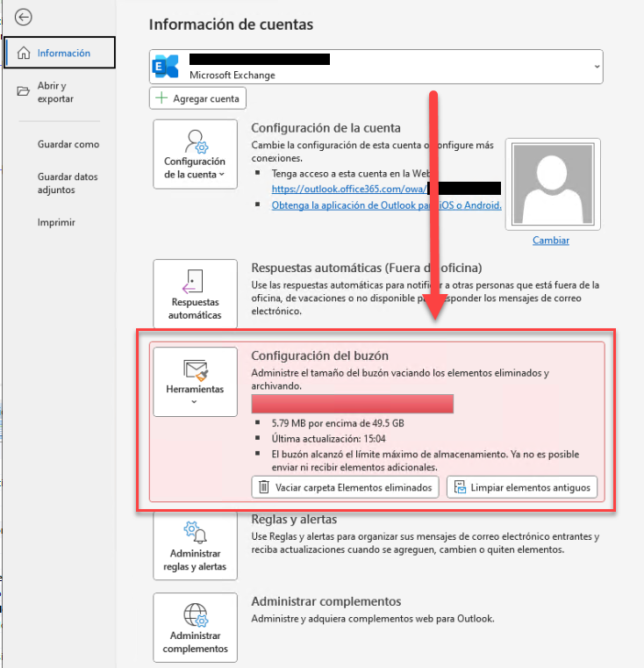Viewport: 644px width, 668px height.
Task: Select the Información tab
Action: 60,53
